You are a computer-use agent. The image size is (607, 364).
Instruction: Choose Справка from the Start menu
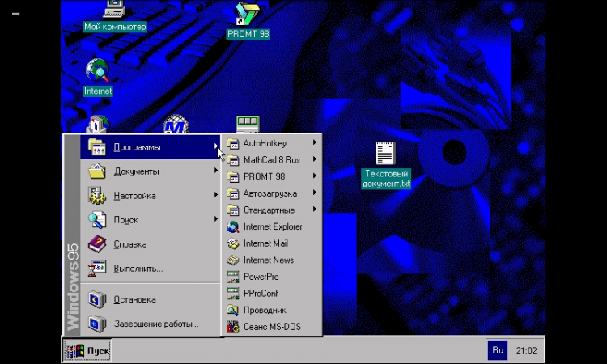click(151, 244)
